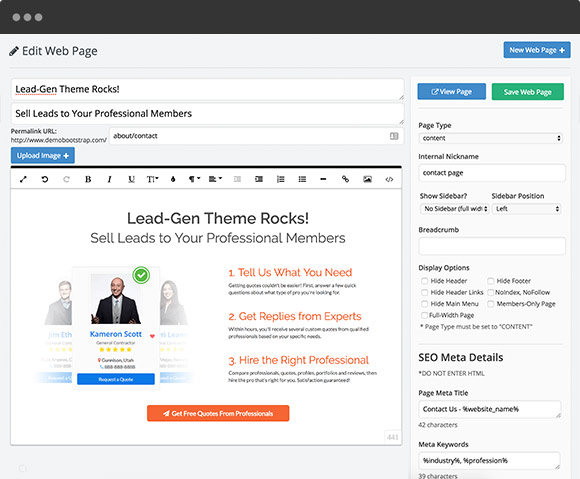Click the empty Breadcrumb field

[x=492, y=246]
